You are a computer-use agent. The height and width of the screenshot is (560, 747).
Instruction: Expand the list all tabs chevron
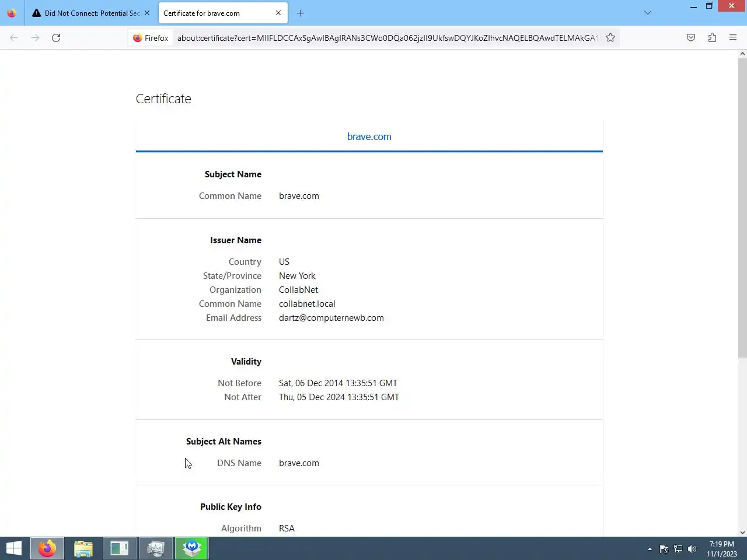point(648,13)
